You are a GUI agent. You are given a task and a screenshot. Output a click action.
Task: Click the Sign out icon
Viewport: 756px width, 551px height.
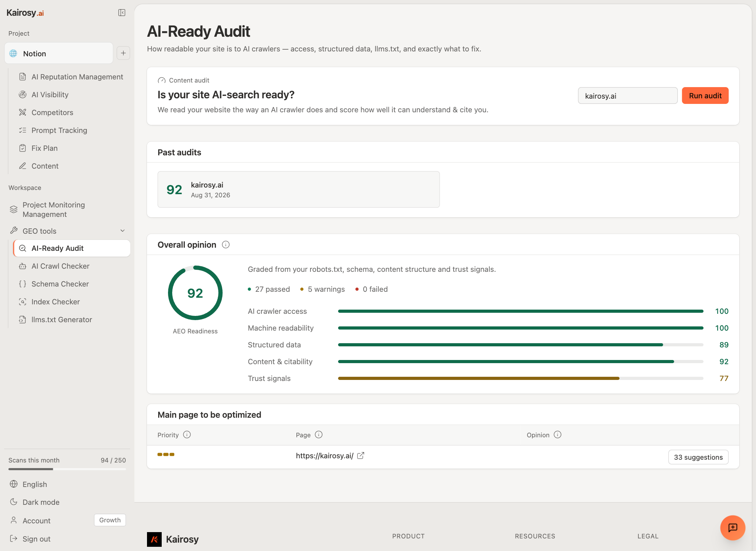pos(14,539)
